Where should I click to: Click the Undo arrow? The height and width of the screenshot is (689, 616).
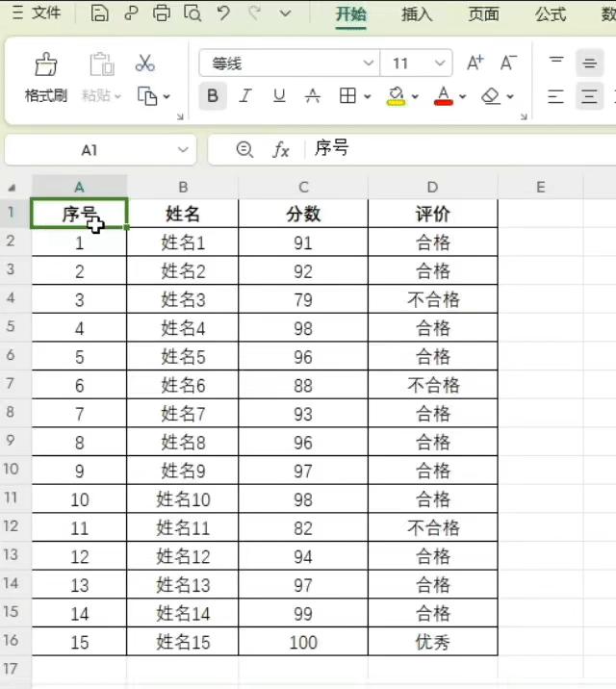coord(223,13)
